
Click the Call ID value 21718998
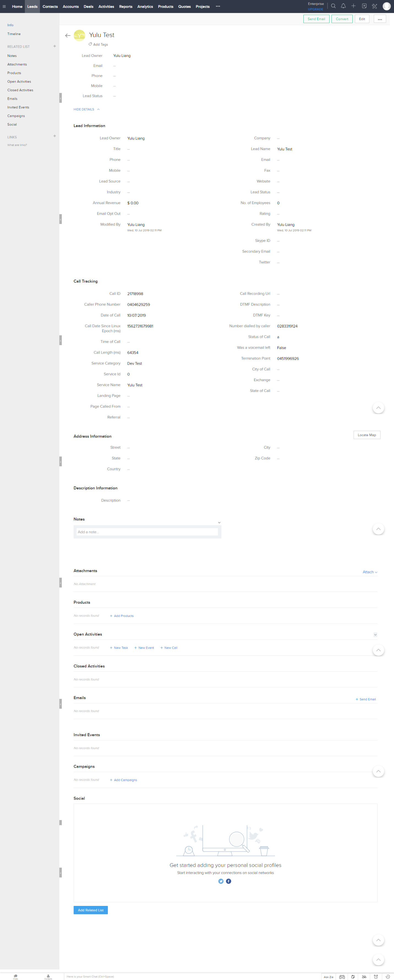(135, 294)
